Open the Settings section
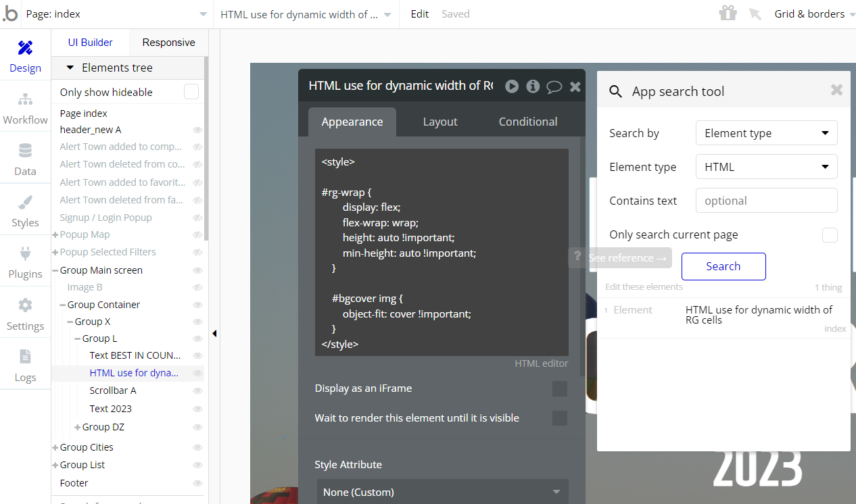The image size is (856, 504). pyautogui.click(x=25, y=314)
